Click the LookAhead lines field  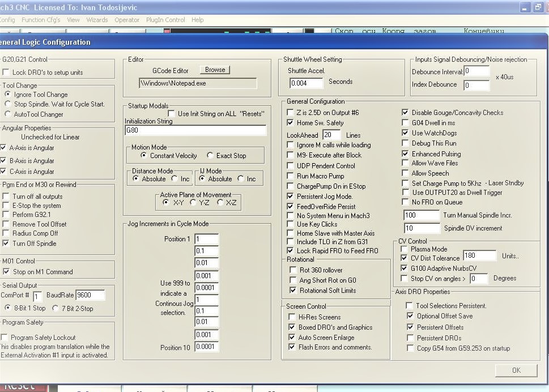331,135
